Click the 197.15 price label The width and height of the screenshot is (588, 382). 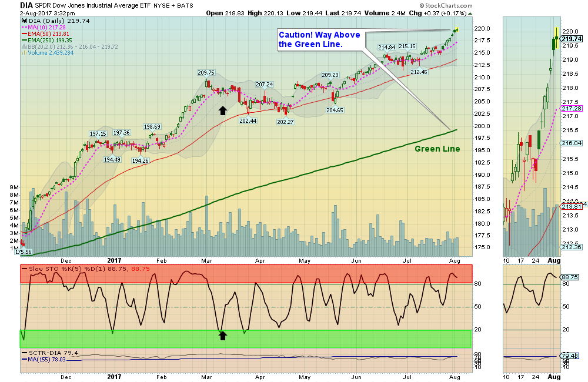pos(98,133)
